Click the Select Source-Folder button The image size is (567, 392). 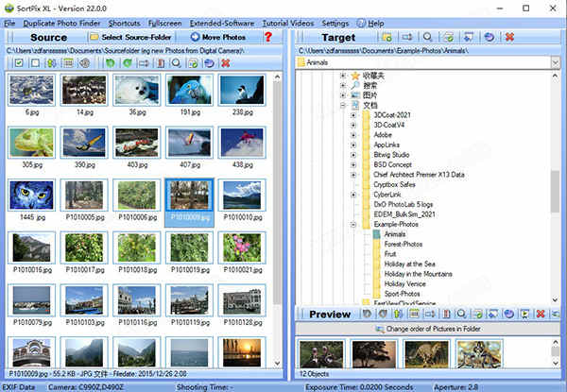point(131,37)
